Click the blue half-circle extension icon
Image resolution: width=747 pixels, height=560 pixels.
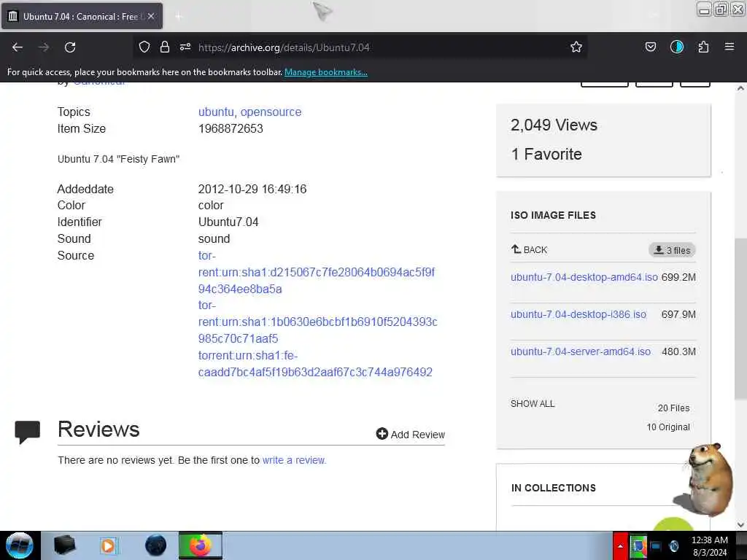pyautogui.click(x=677, y=47)
